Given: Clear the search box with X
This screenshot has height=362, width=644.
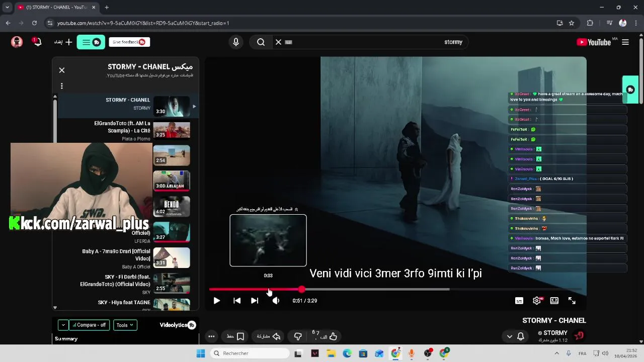Looking at the screenshot, I should tap(278, 42).
